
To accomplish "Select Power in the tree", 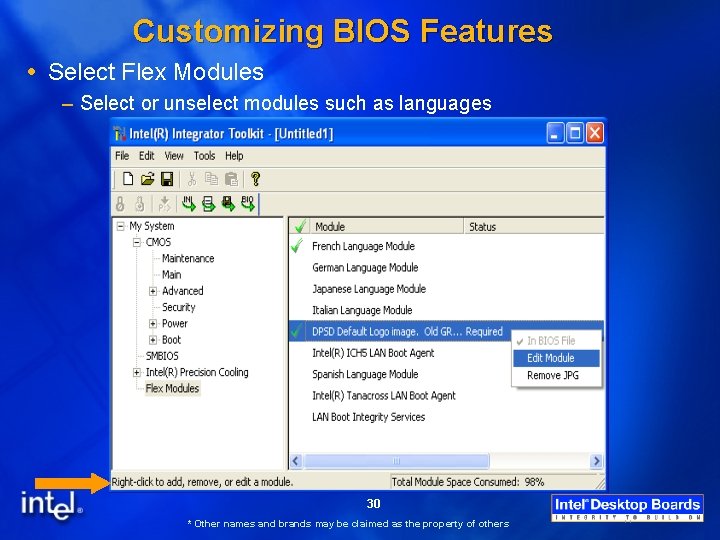I will pos(174,324).
